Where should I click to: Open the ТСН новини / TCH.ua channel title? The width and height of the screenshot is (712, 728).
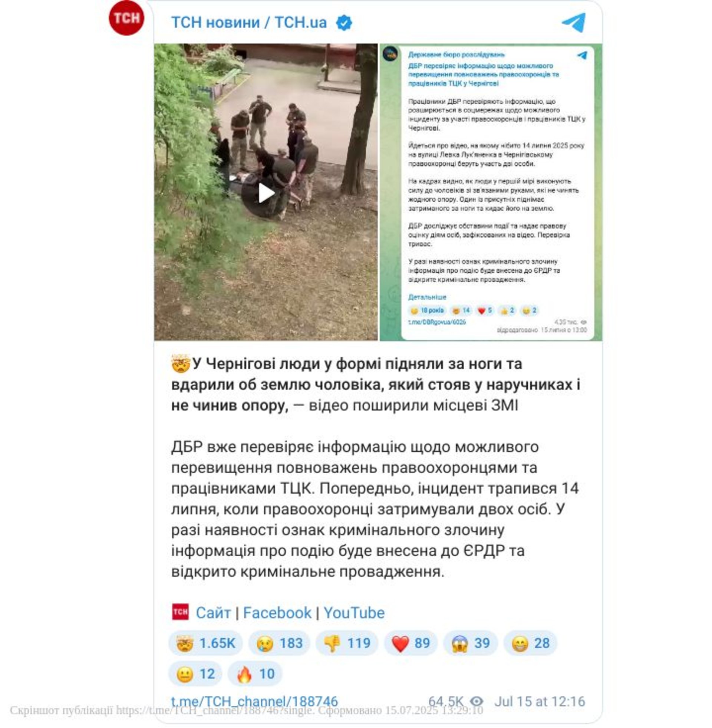coord(249,22)
